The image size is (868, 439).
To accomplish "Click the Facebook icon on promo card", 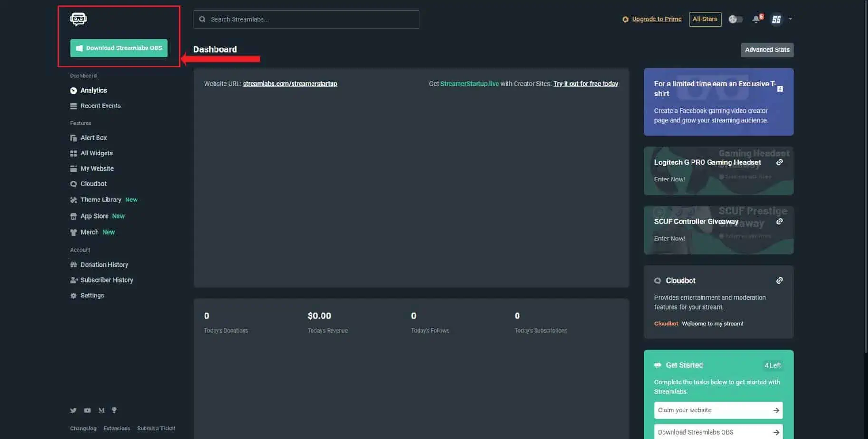I will coord(780,89).
